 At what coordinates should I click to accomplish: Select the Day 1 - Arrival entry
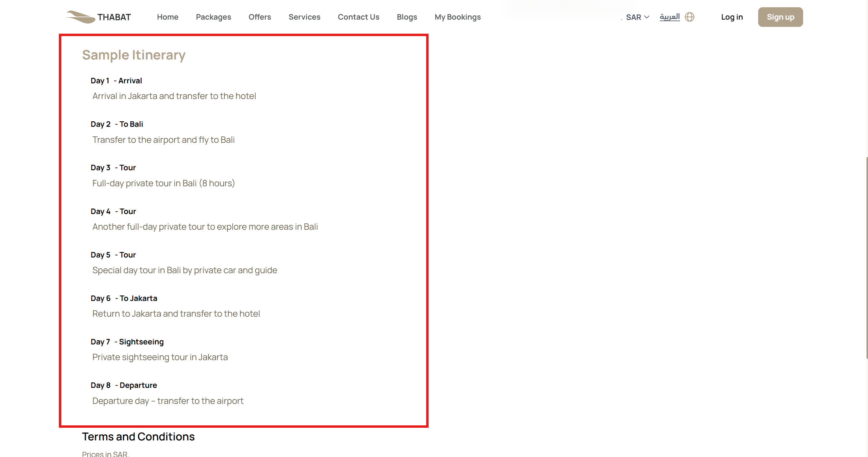point(116,81)
